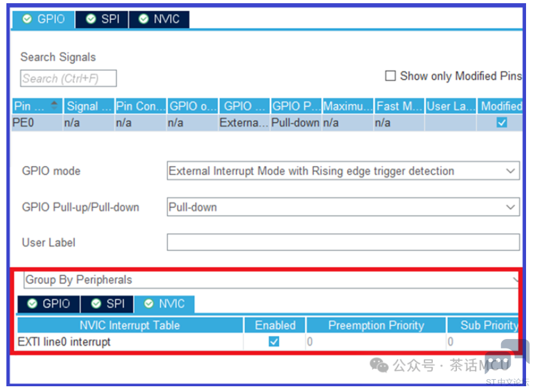Click the lower NVIC tab check icon

(149, 304)
